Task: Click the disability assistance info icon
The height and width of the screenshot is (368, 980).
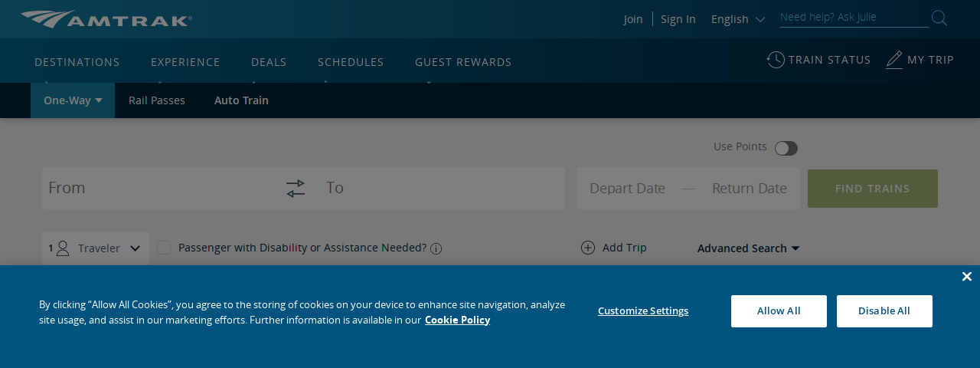Action: (436, 248)
